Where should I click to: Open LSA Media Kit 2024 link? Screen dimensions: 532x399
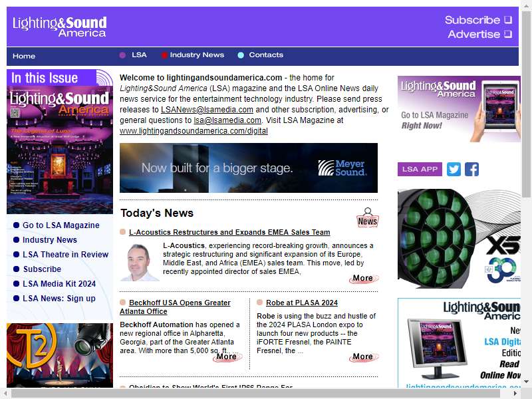coord(59,283)
